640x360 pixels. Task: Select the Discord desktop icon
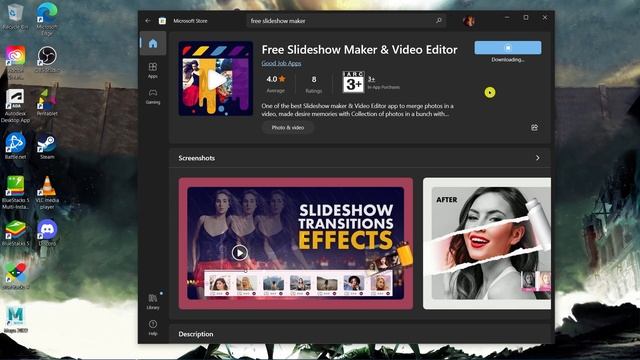point(47,233)
